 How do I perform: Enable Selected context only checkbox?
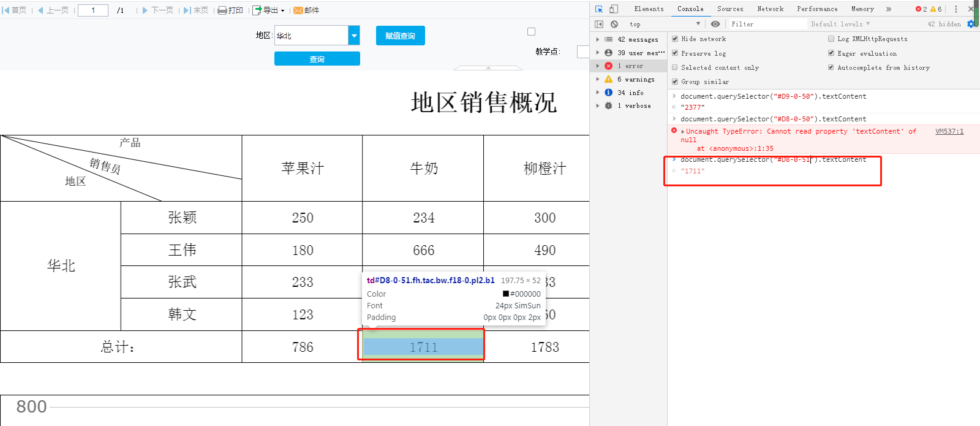675,67
